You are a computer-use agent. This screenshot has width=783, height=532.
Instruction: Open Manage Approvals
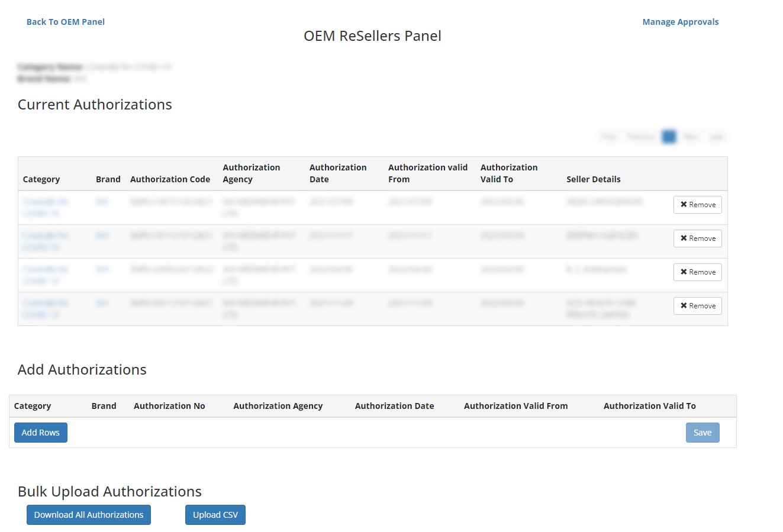tap(680, 21)
